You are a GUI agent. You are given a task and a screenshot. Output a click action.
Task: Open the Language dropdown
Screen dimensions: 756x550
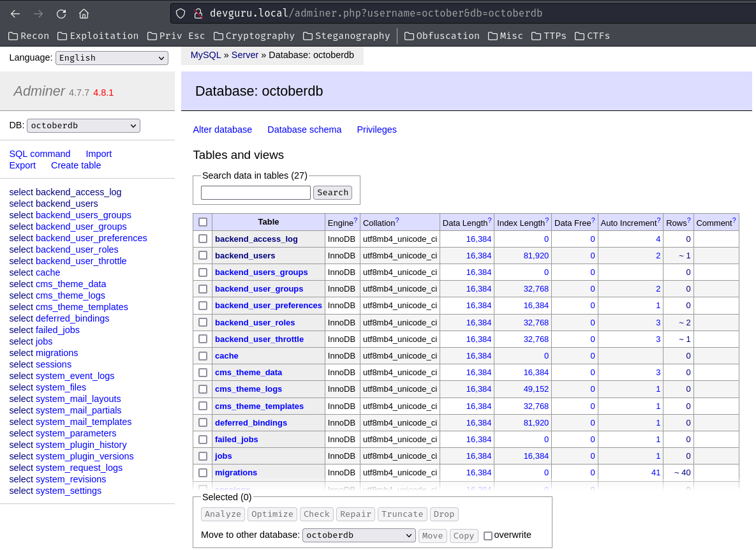click(112, 58)
